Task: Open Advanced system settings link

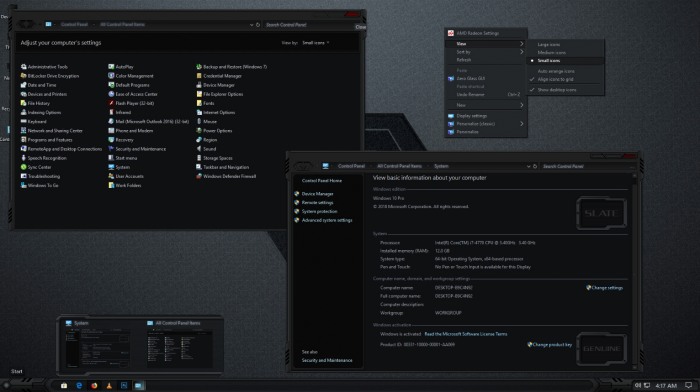Action: pyautogui.click(x=327, y=220)
